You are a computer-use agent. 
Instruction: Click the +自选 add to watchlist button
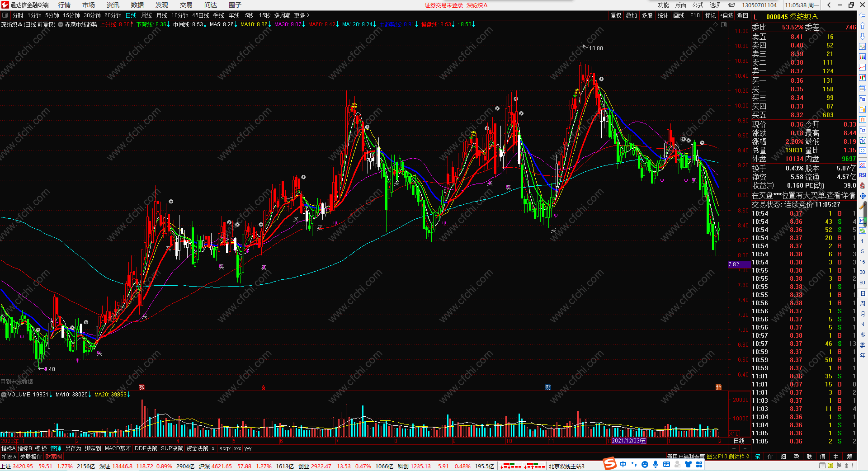(727, 15)
